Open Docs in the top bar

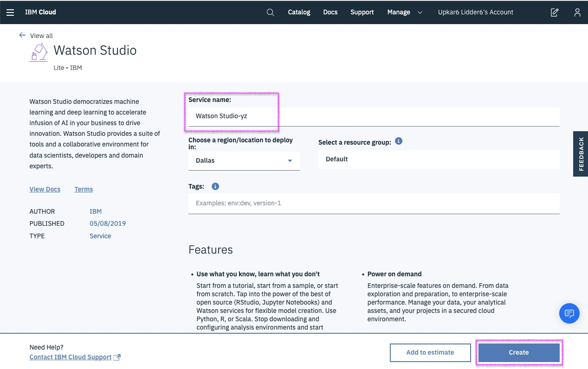click(330, 12)
